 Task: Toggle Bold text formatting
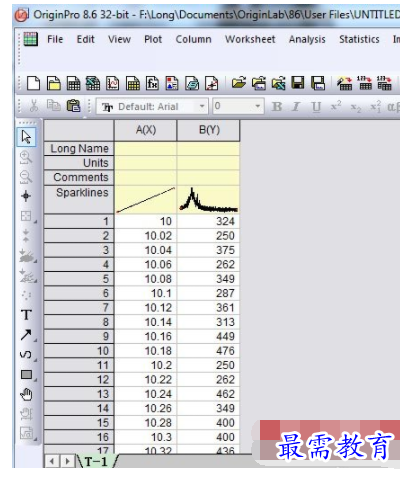point(277,107)
